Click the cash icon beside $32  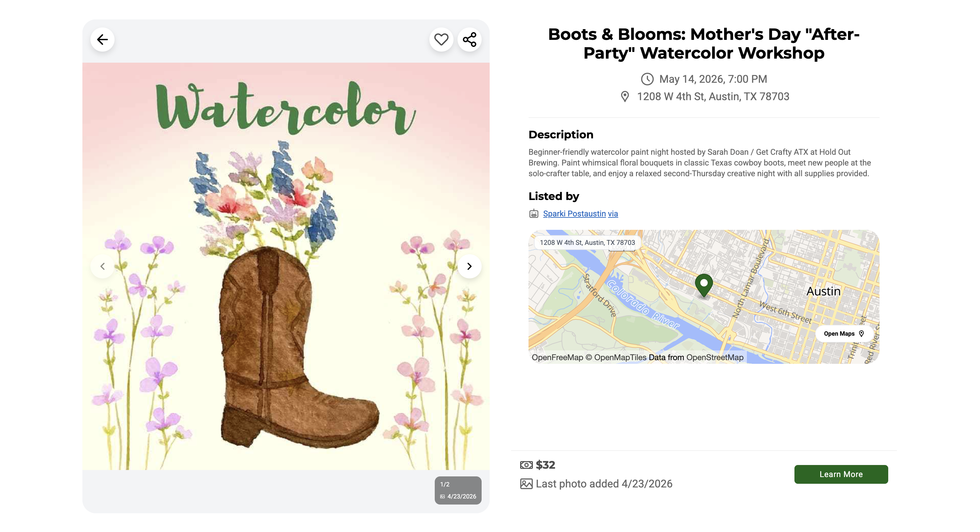(x=526, y=465)
